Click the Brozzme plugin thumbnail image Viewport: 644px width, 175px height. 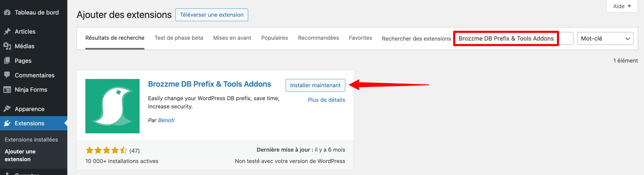(x=112, y=106)
